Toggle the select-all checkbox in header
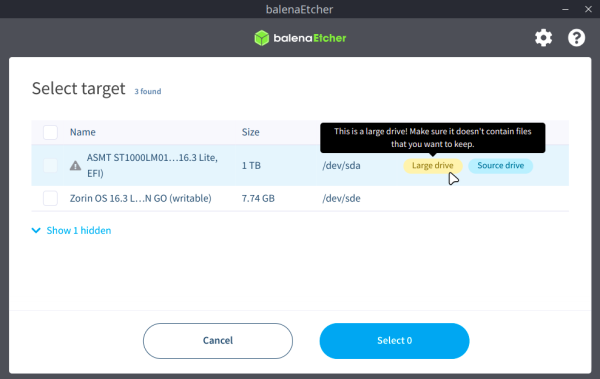The width and height of the screenshot is (600, 379). click(x=50, y=132)
